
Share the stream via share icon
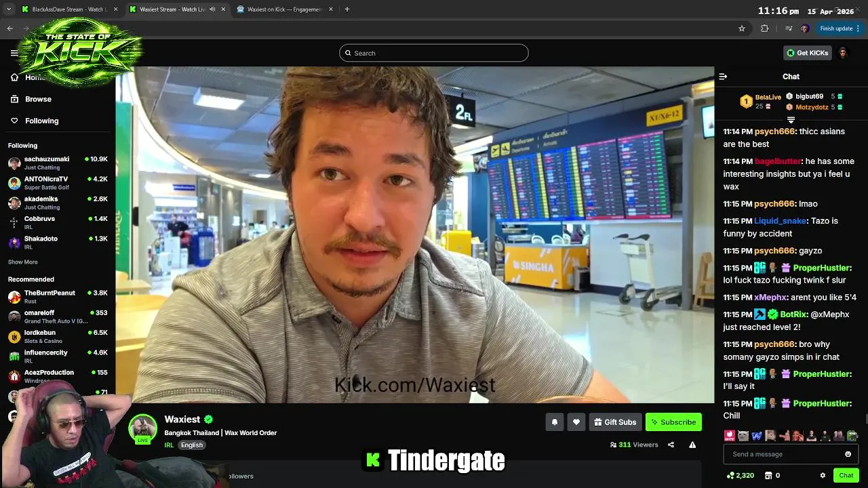point(671,445)
